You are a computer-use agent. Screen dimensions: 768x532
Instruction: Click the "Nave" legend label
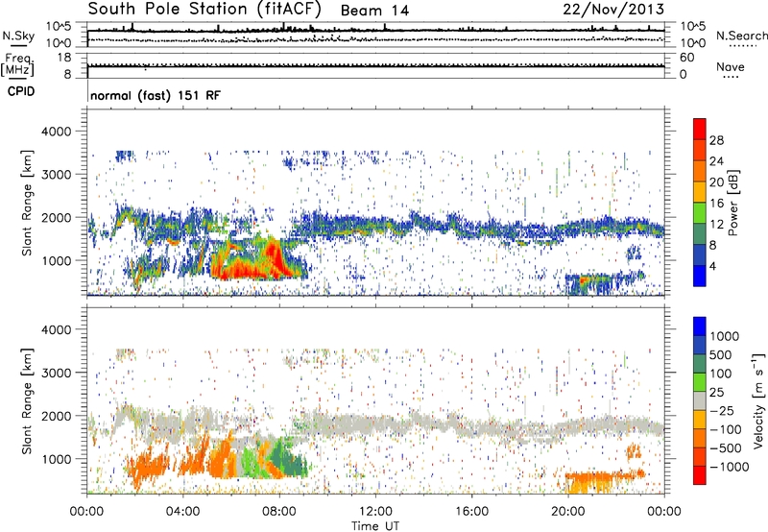click(x=731, y=66)
